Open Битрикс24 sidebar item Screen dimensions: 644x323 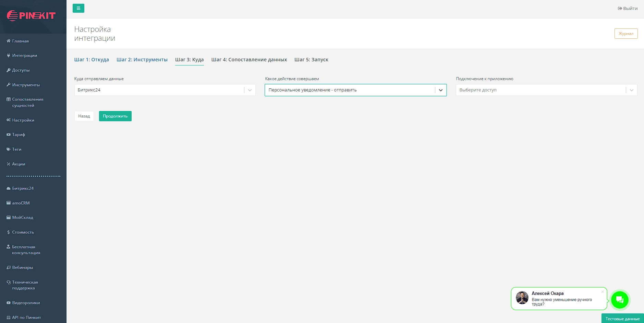click(23, 188)
